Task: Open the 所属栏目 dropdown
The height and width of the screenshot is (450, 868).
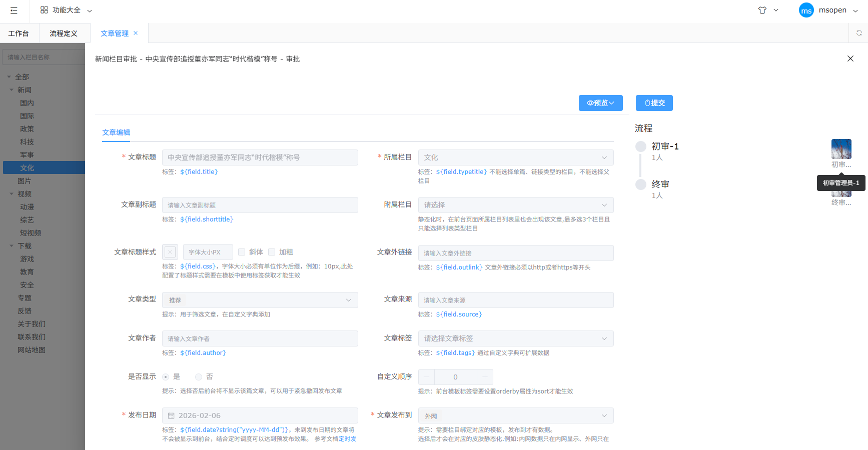Action: coord(515,157)
